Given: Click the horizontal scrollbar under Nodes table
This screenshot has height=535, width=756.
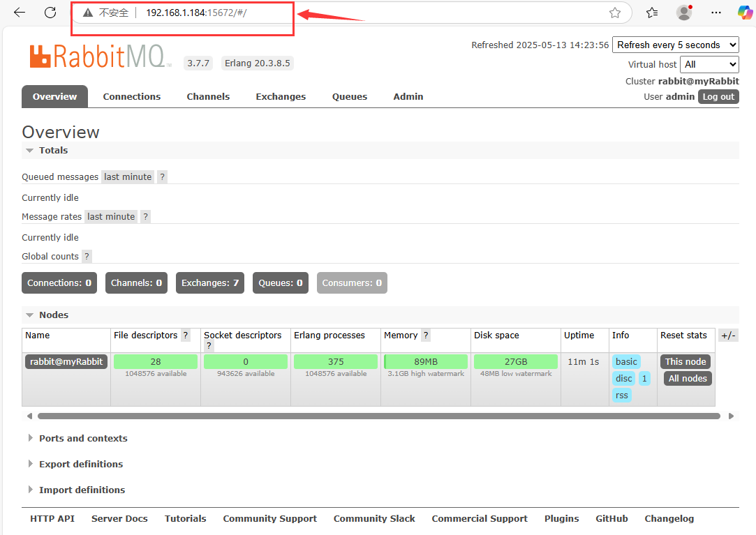Looking at the screenshot, I should tap(379, 416).
